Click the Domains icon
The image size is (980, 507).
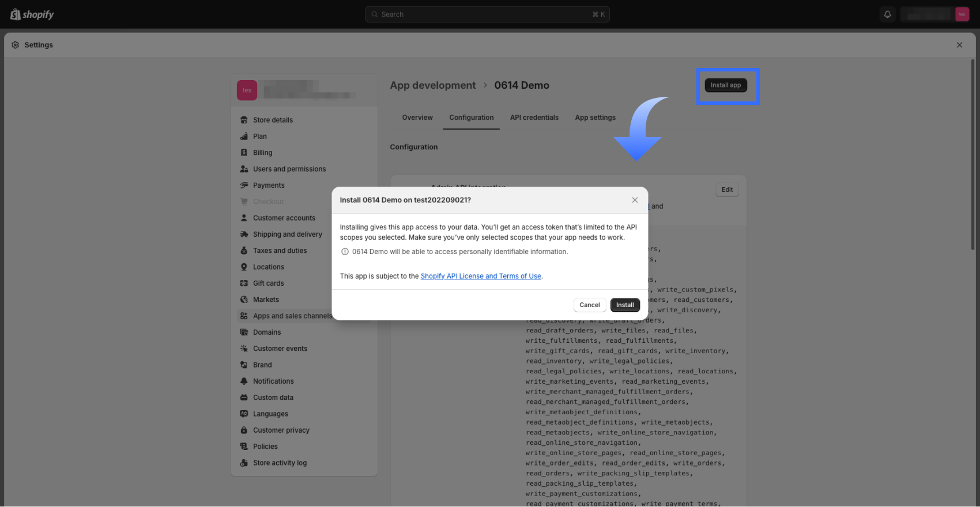click(244, 332)
